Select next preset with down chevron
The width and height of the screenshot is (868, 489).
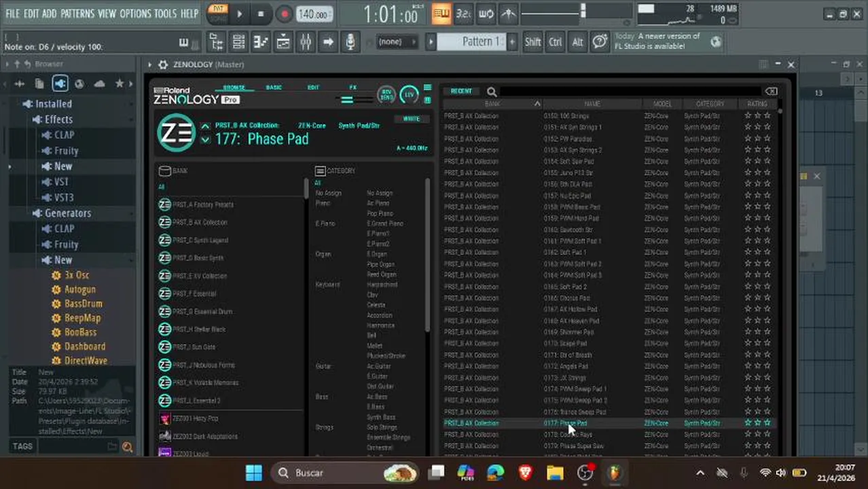coord(206,139)
